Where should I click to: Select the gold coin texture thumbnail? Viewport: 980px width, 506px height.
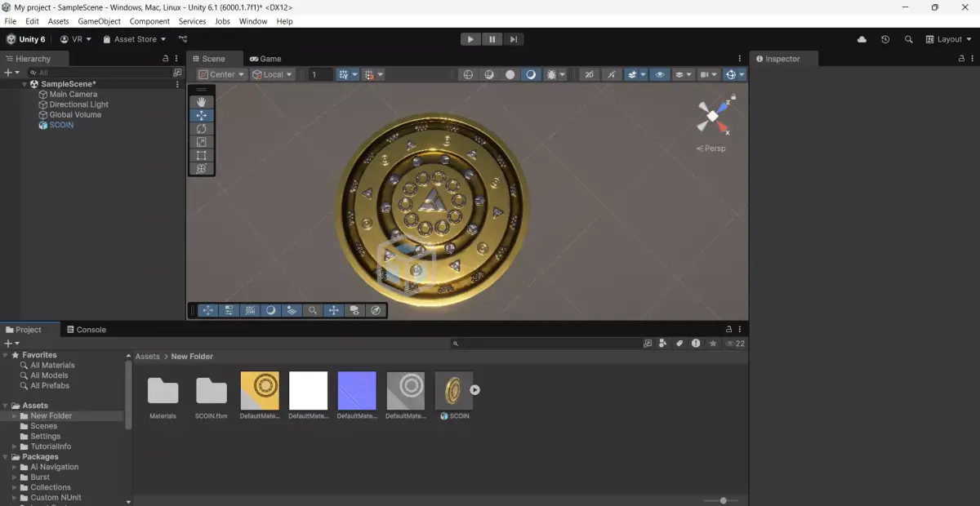point(260,391)
